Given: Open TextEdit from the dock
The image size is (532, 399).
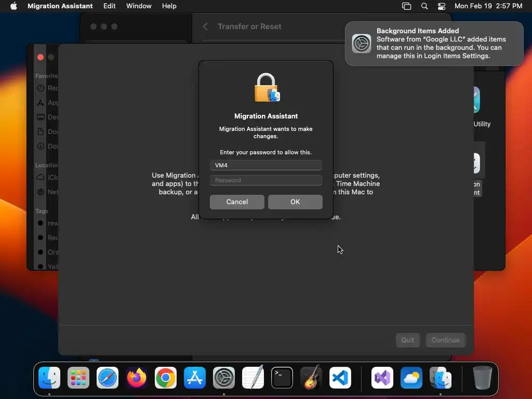Looking at the screenshot, I should [253, 378].
